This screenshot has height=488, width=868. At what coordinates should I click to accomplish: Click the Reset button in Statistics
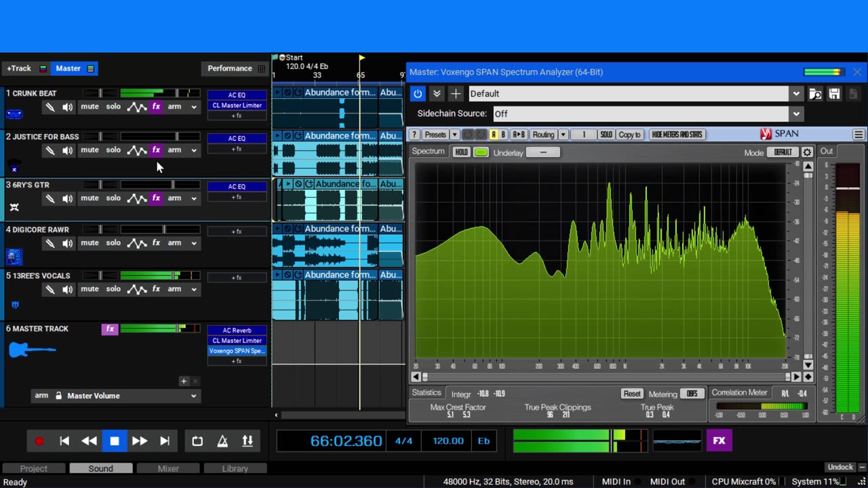[632, 394]
